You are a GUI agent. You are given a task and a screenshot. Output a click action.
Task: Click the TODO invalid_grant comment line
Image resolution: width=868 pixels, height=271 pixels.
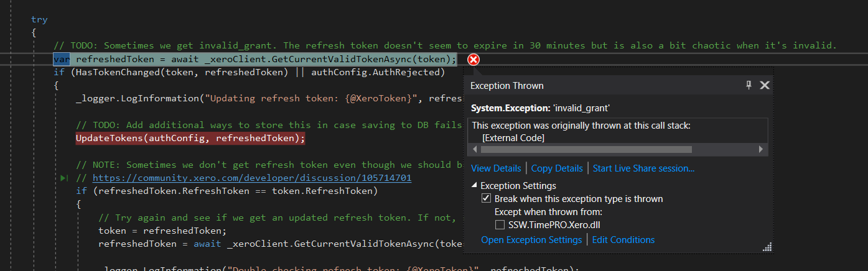pyautogui.click(x=445, y=46)
